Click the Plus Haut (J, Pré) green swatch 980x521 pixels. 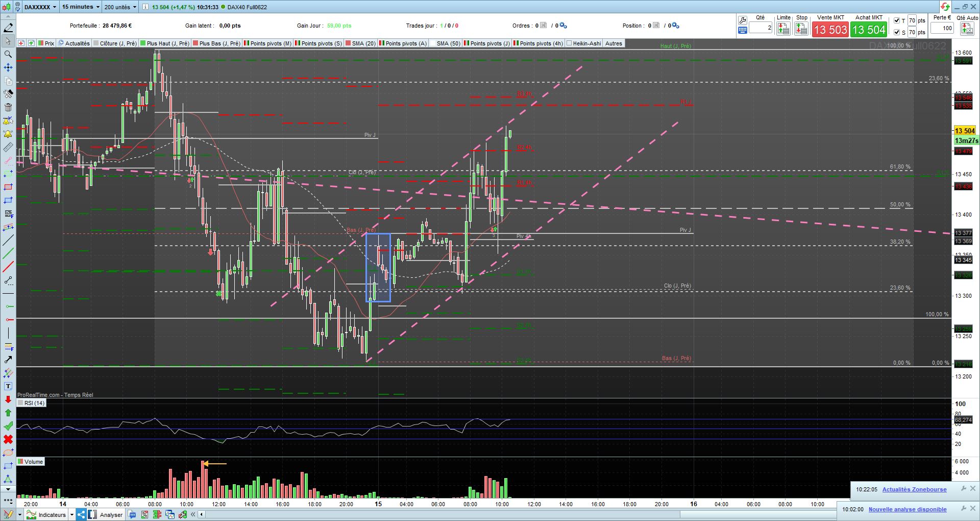(x=143, y=43)
